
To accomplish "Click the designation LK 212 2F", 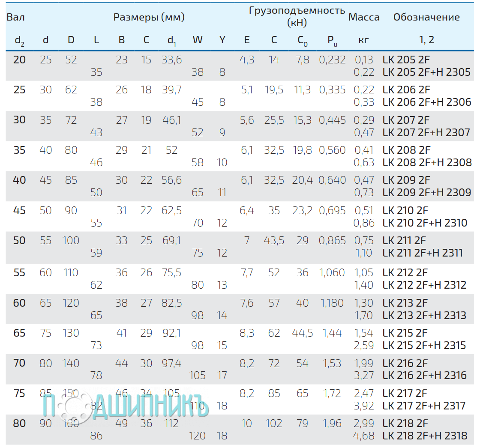I will click(405, 273).
